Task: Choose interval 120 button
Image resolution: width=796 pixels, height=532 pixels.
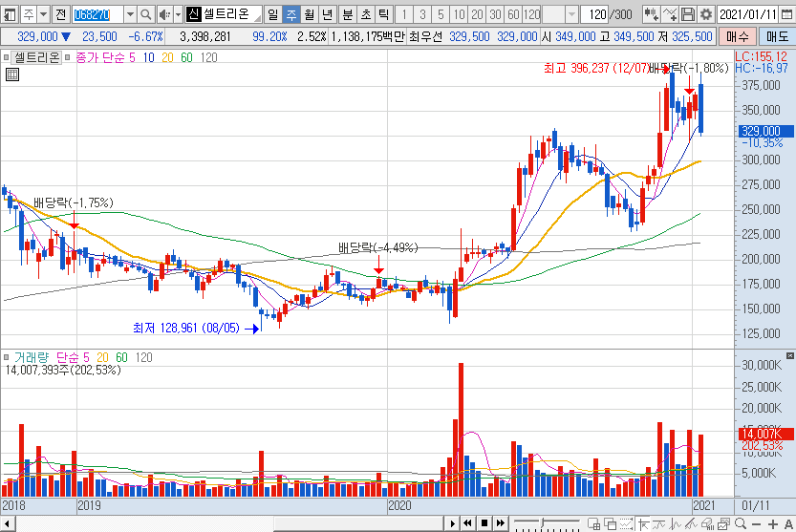Action: point(532,14)
